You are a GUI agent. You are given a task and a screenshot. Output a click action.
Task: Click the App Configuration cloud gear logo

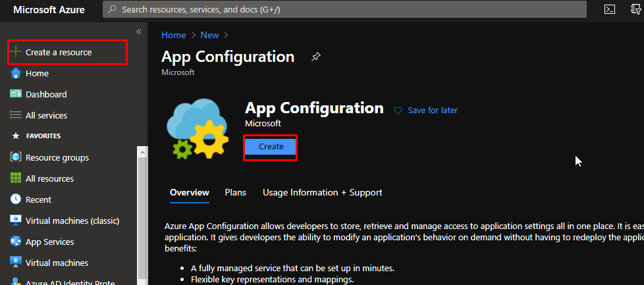click(x=197, y=129)
